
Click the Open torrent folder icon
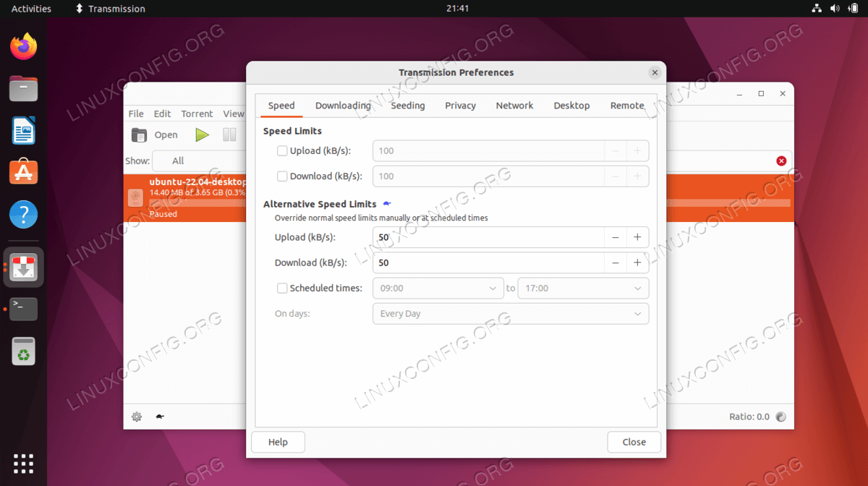pos(140,135)
